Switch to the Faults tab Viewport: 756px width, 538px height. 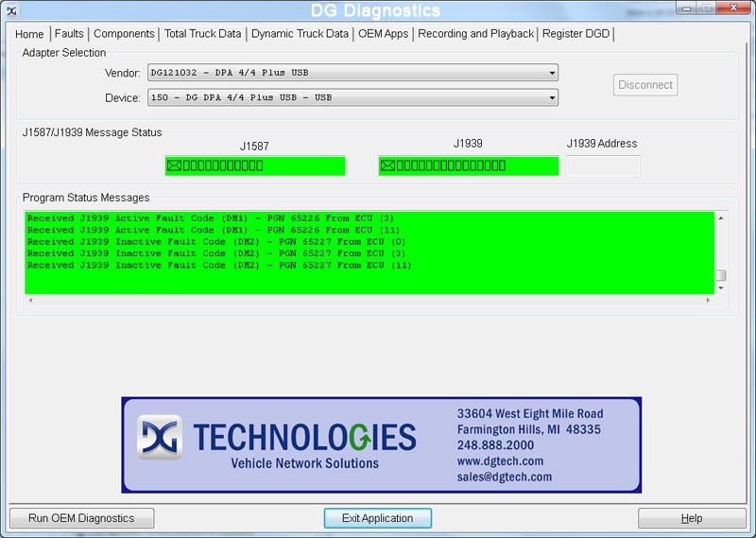click(x=69, y=34)
